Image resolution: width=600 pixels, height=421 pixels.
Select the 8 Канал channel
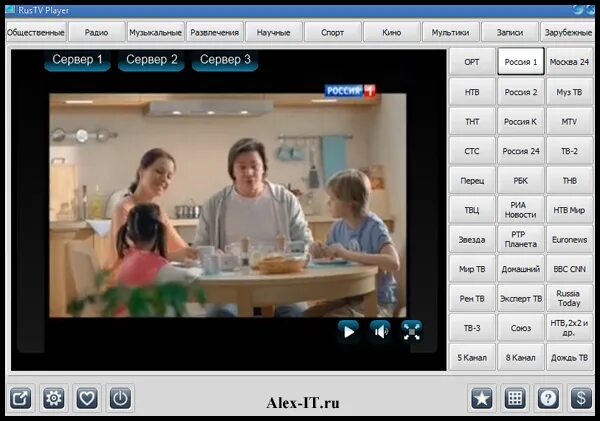coord(521,357)
